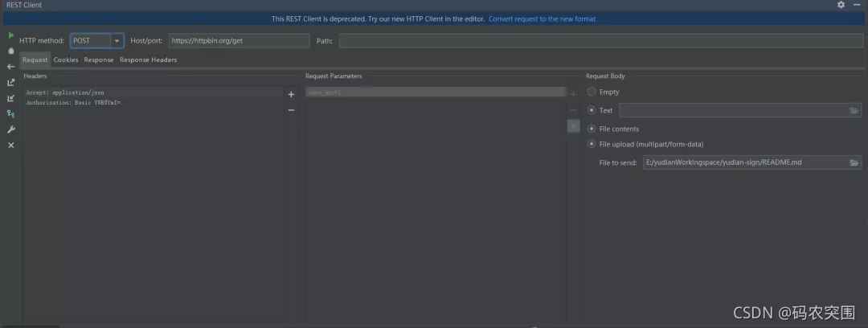Select the first request parameter row
The width and height of the screenshot is (868, 328).
pos(436,92)
